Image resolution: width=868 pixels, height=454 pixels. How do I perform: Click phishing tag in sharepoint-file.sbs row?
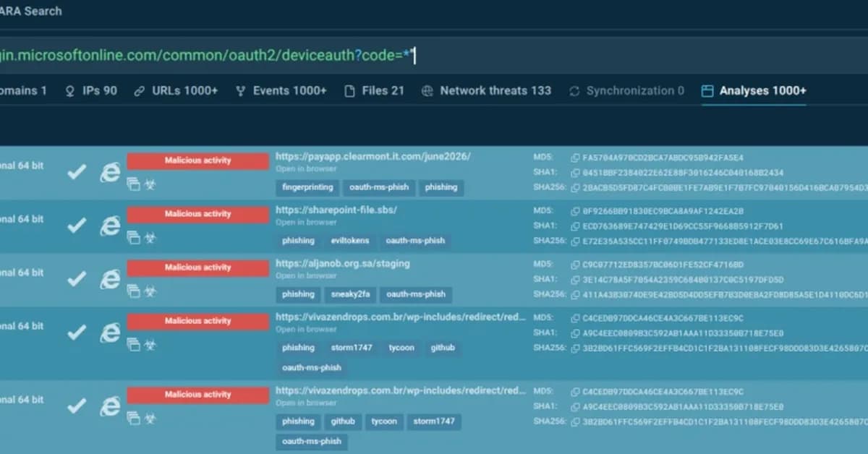click(x=298, y=241)
